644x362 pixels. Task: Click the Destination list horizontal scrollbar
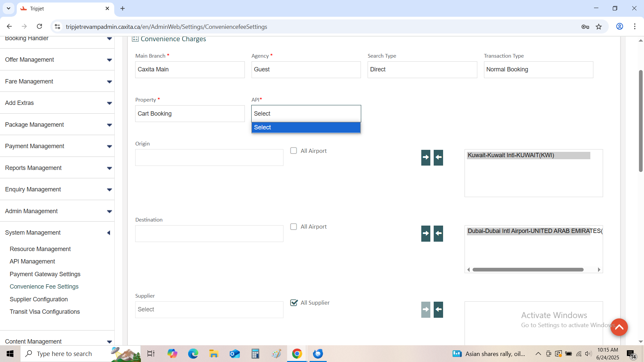pos(528,270)
